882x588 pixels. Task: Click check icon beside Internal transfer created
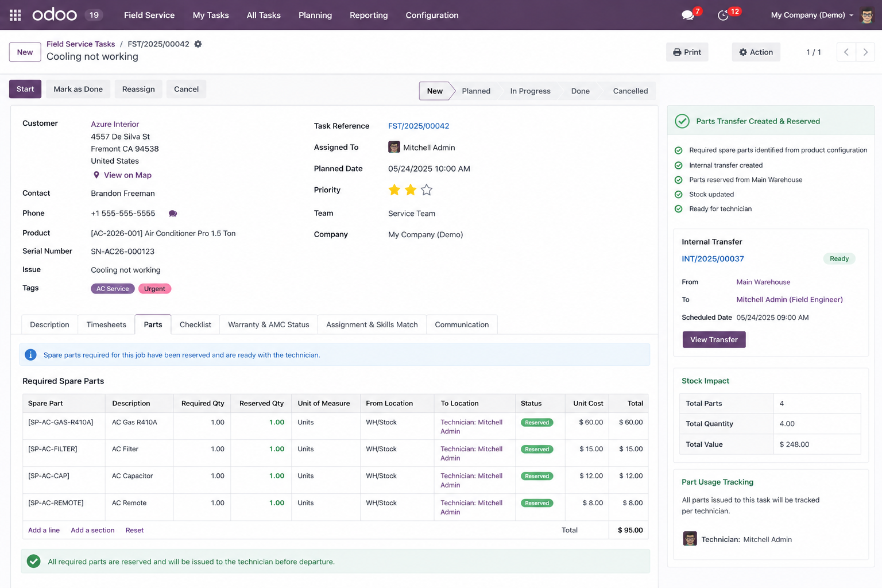(679, 165)
